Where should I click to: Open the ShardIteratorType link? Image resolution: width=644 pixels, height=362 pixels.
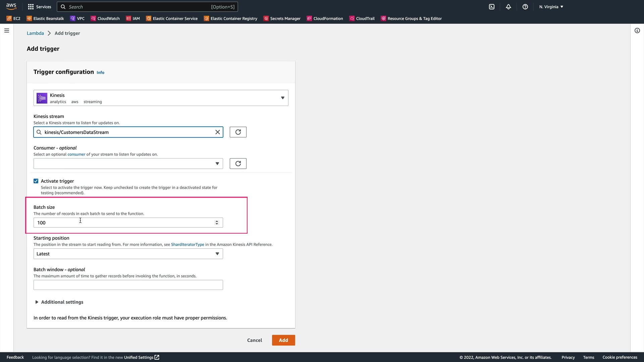[x=187, y=244]
